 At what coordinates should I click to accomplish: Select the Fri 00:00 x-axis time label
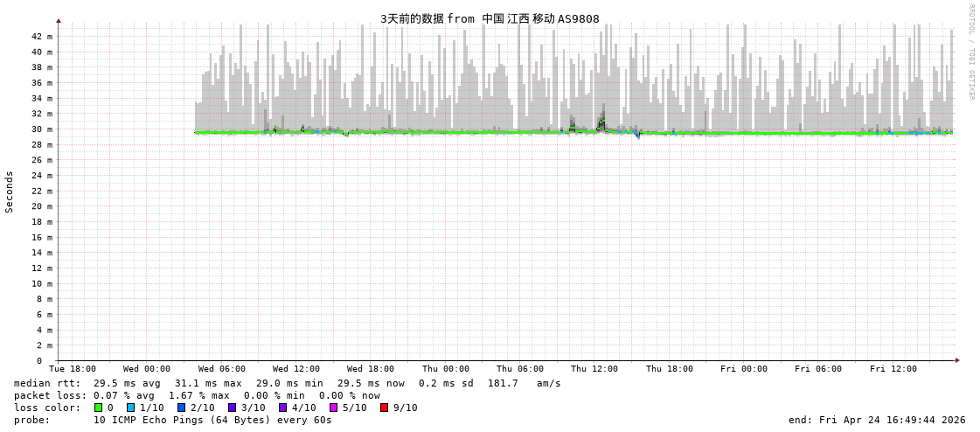[744, 369]
